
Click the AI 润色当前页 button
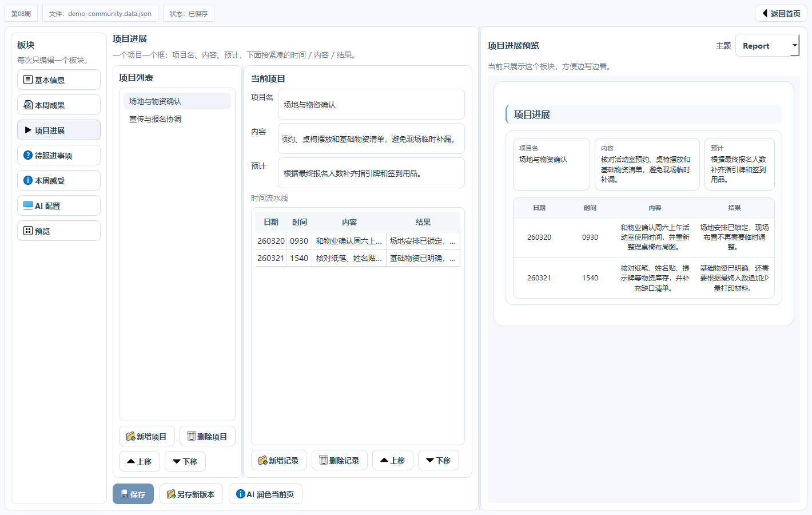point(265,494)
